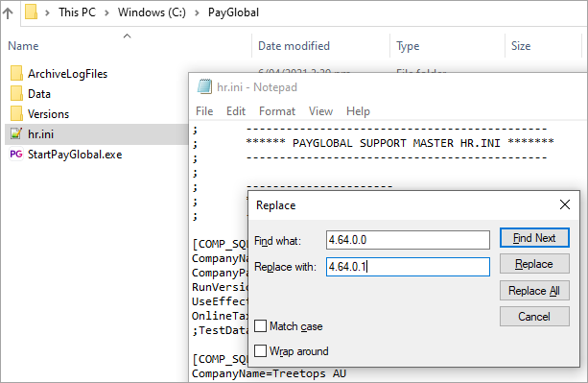The height and width of the screenshot is (383, 588).
Task: Click the Replace All button
Action: click(534, 290)
